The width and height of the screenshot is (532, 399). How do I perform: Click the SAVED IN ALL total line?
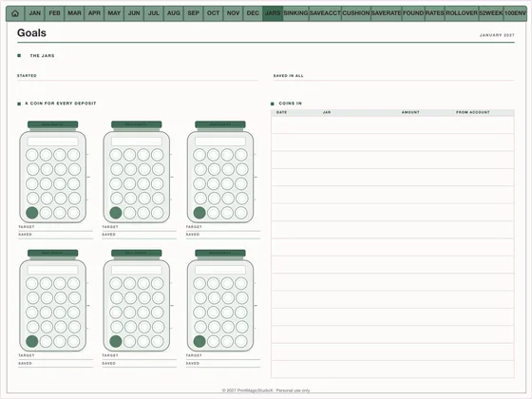pyautogui.click(x=393, y=77)
